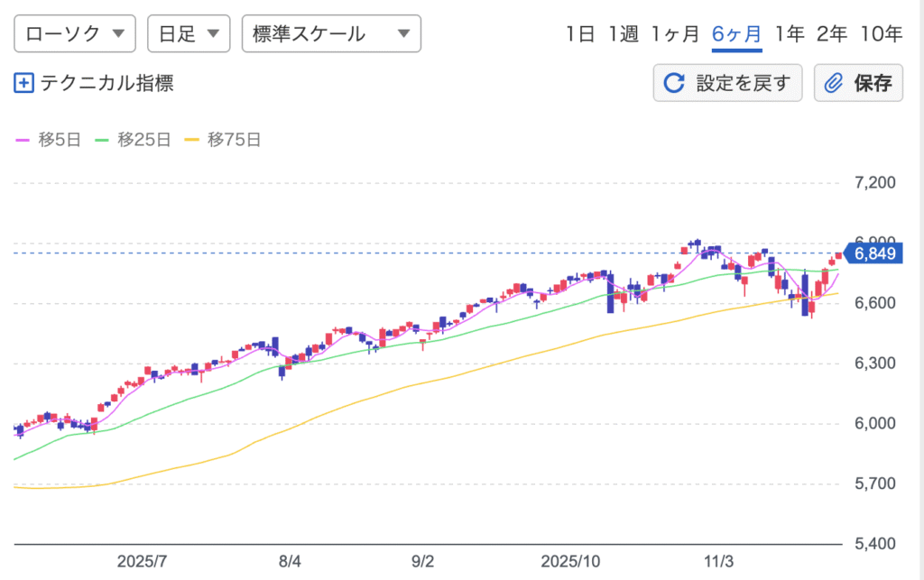924x580 pixels.
Task: Toggle the yellow 移75日 moving average legend
Action: coord(222,140)
